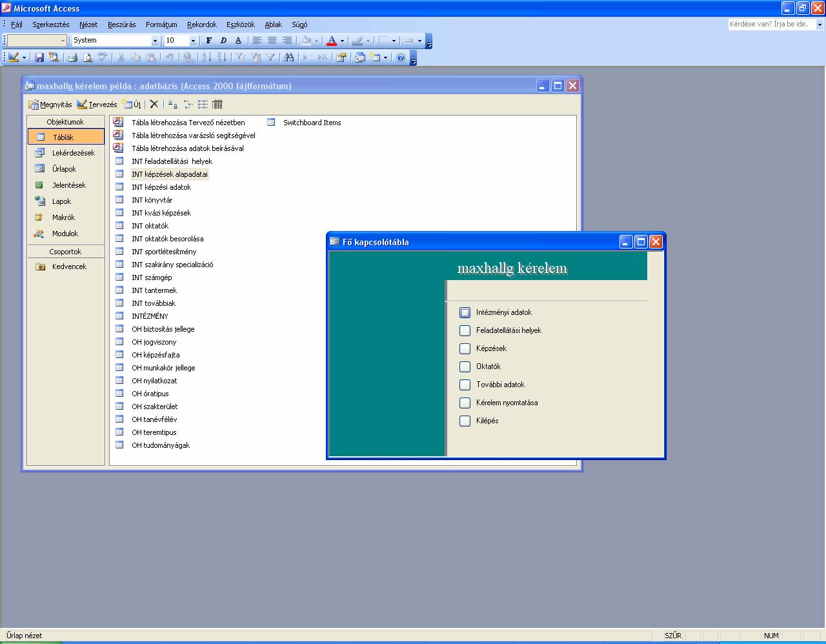Viewport: 826px width, 644px height.
Task: Click the Find (binoculars) icon
Action: pos(288,57)
